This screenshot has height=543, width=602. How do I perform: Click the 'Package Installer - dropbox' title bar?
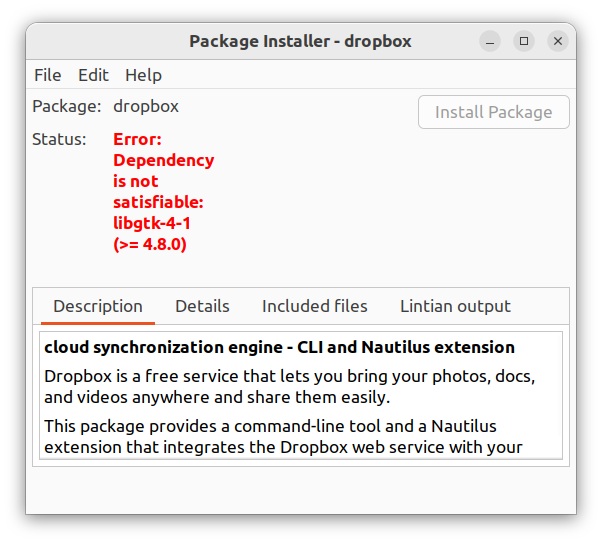pos(300,41)
